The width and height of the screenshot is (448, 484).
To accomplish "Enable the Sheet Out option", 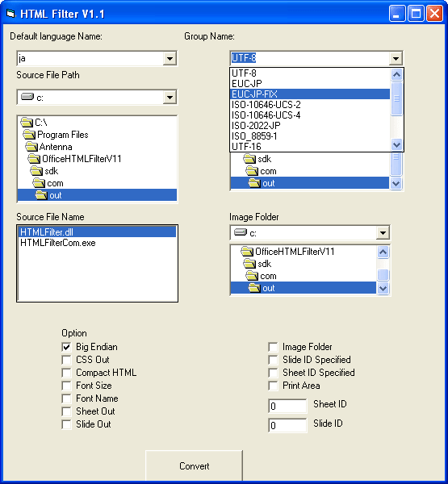I will click(x=66, y=411).
